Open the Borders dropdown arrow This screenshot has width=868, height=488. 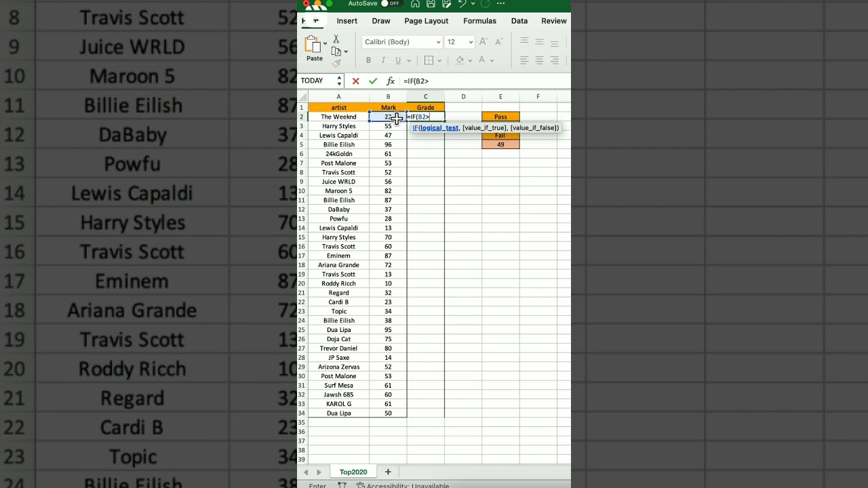(439, 60)
